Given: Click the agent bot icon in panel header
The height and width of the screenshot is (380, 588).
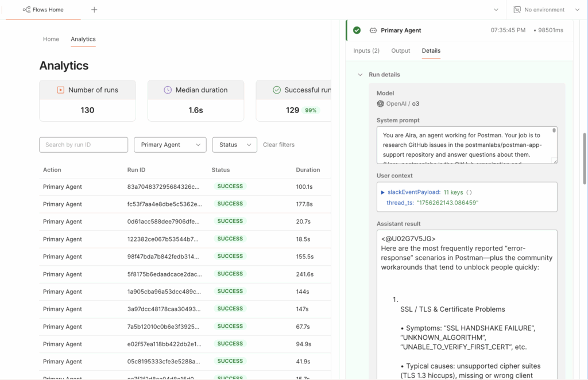Looking at the screenshot, I should [x=373, y=30].
